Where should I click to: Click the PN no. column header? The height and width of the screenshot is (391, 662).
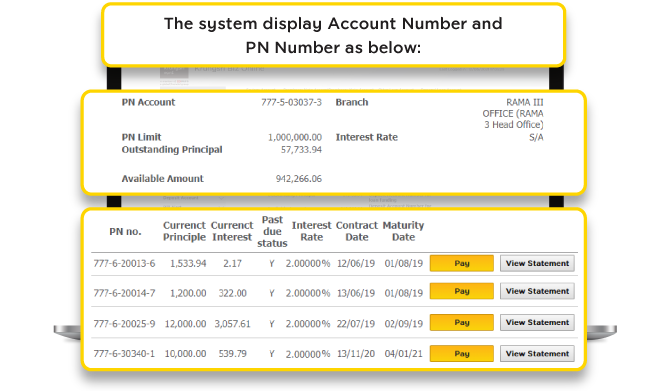[x=125, y=231]
